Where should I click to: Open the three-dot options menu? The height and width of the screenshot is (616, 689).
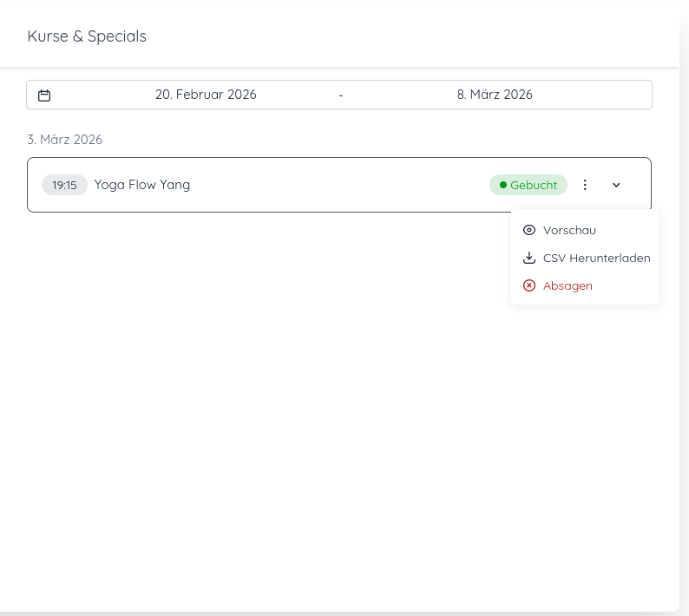click(x=585, y=185)
